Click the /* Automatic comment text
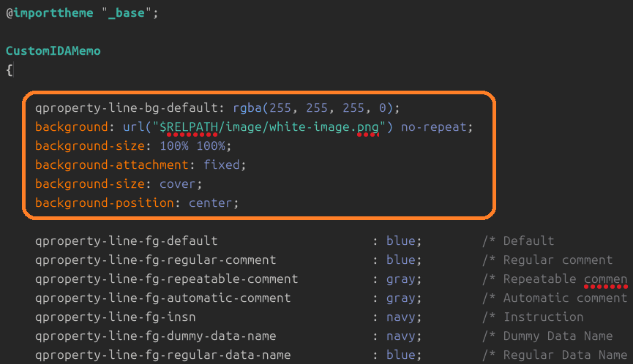This screenshot has width=633, height=364. coord(555,298)
